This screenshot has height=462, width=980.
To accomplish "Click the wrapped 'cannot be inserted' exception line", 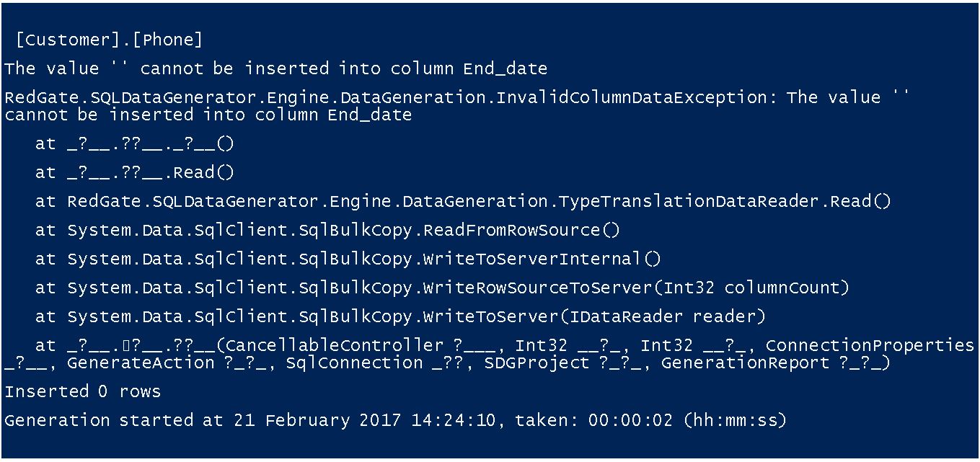I will [208, 115].
